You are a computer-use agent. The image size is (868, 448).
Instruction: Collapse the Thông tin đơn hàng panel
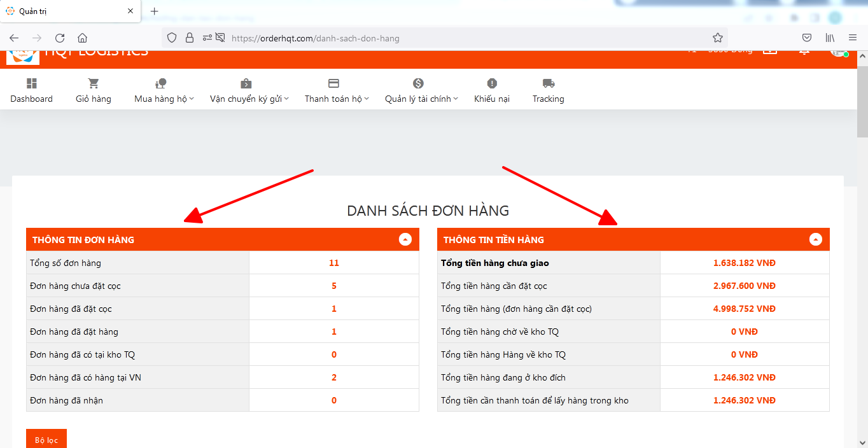pos(405,239)
